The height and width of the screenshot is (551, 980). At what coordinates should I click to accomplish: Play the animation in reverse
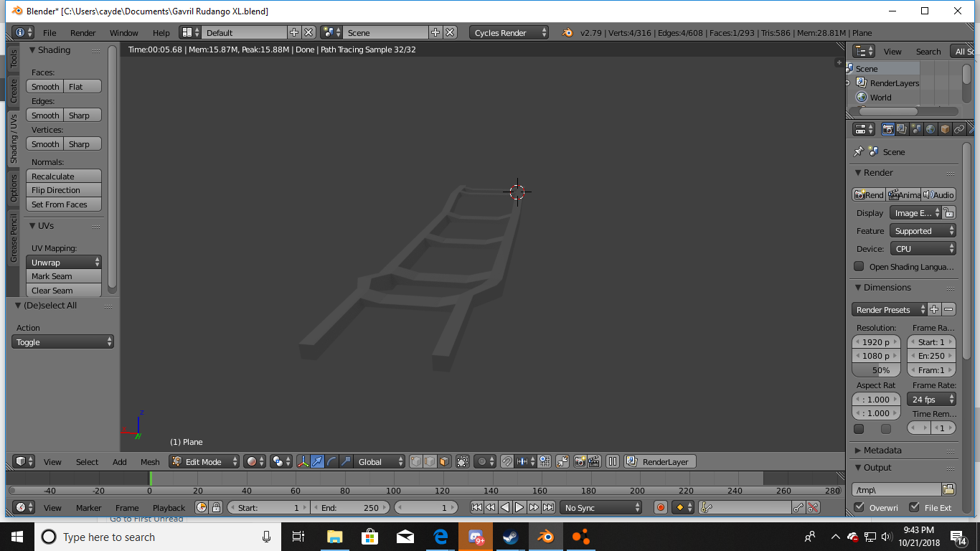coord(505,507)
